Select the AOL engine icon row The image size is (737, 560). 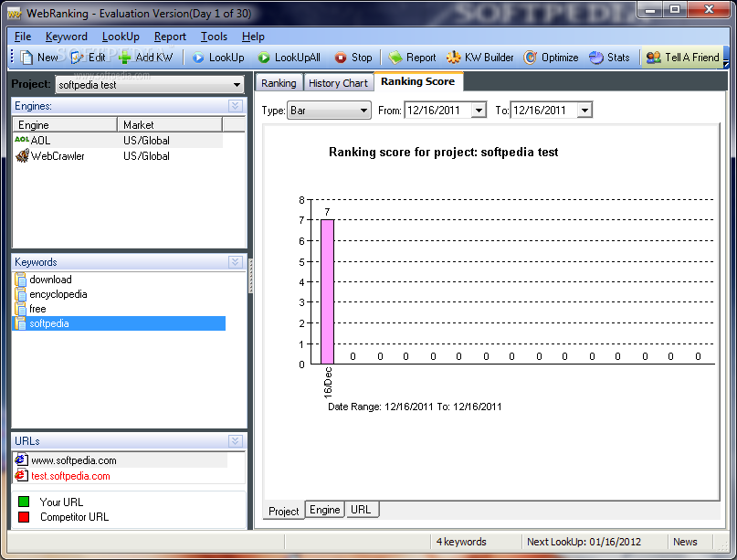tap(22, 140)
